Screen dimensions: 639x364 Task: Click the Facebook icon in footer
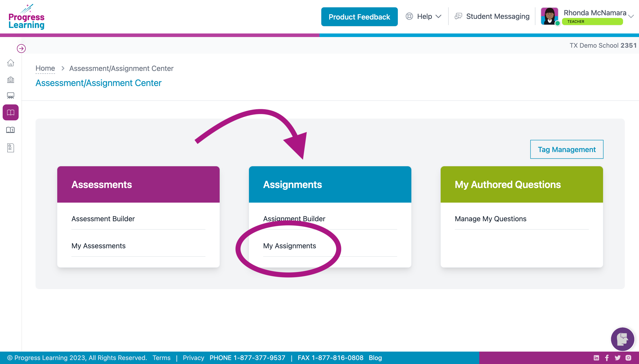pos(607,358)
